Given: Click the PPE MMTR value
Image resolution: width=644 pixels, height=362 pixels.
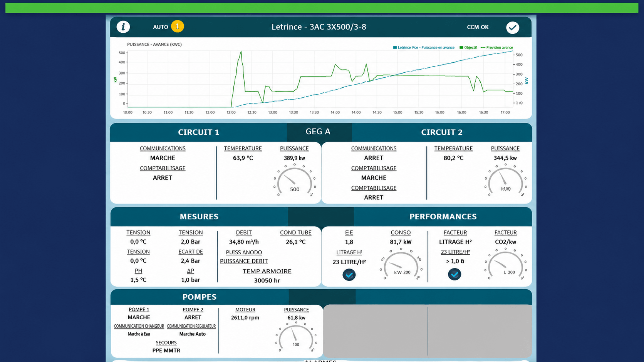Looking at the screenshot, I should [166, 350].
